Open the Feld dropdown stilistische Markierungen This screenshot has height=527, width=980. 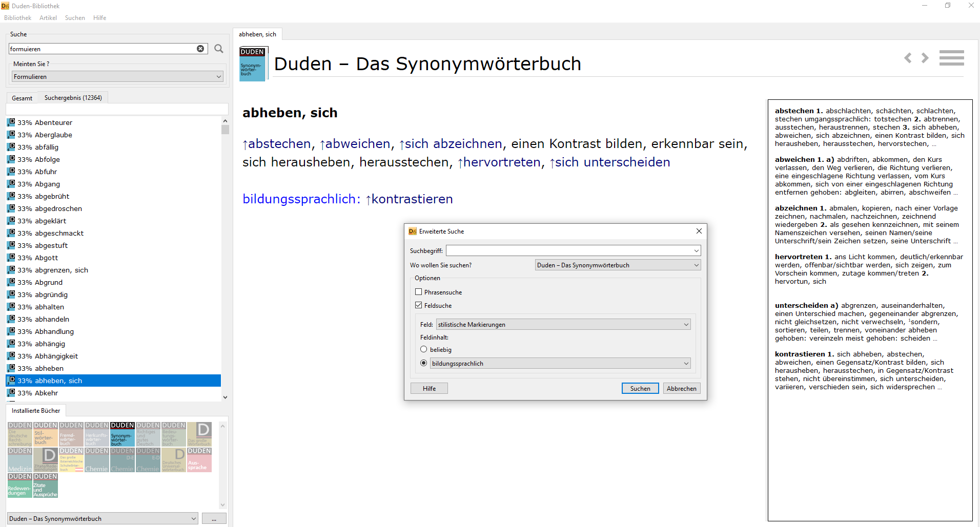(563, 324)
